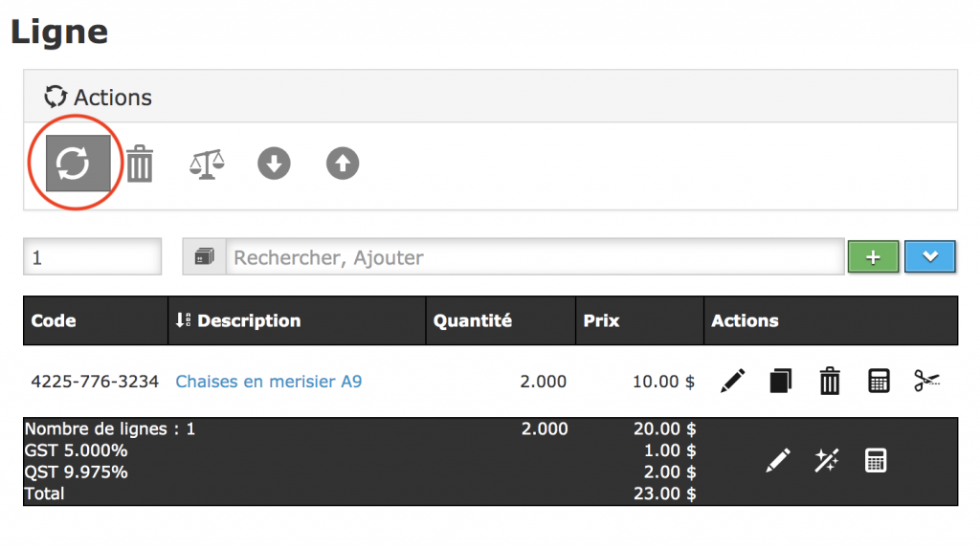Click the quantity field showing 1
Image resolution: width=980 pixels, height=548 pixels.
click(x=92, y=257)
